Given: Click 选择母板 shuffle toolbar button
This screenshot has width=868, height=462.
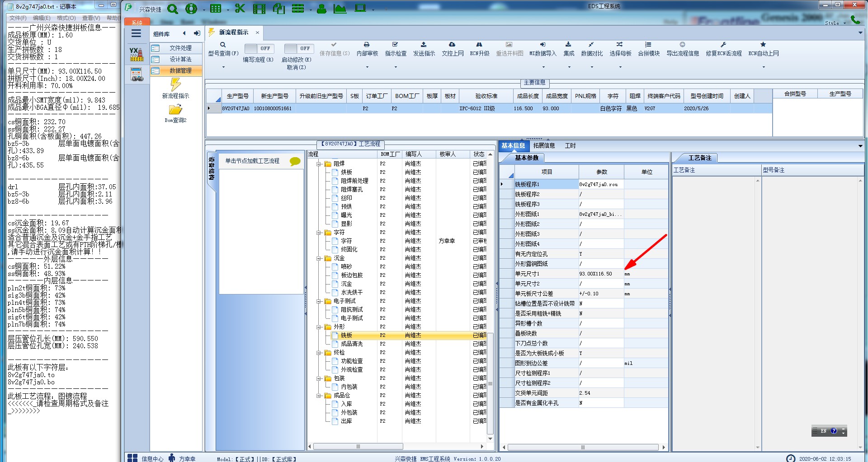Looking at the screenshot, I should tap(620, 49).
